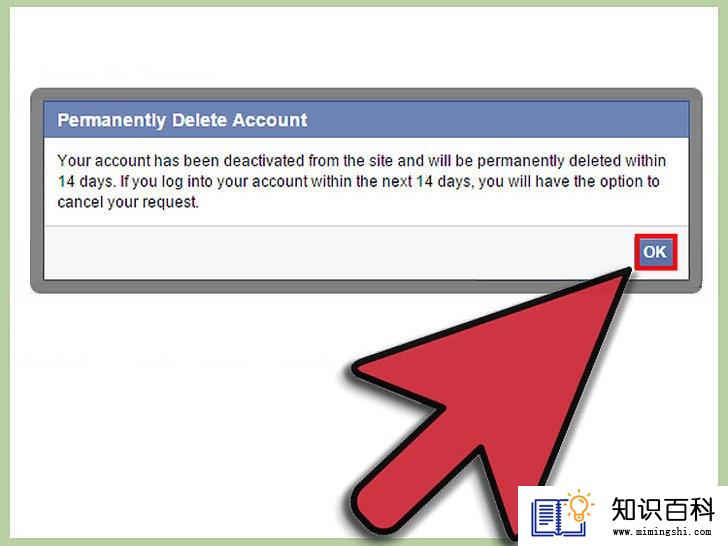Click the 'permanently deleted within' phrase
728x546 pixels.
pyautogui.click(x=572, y=161)
